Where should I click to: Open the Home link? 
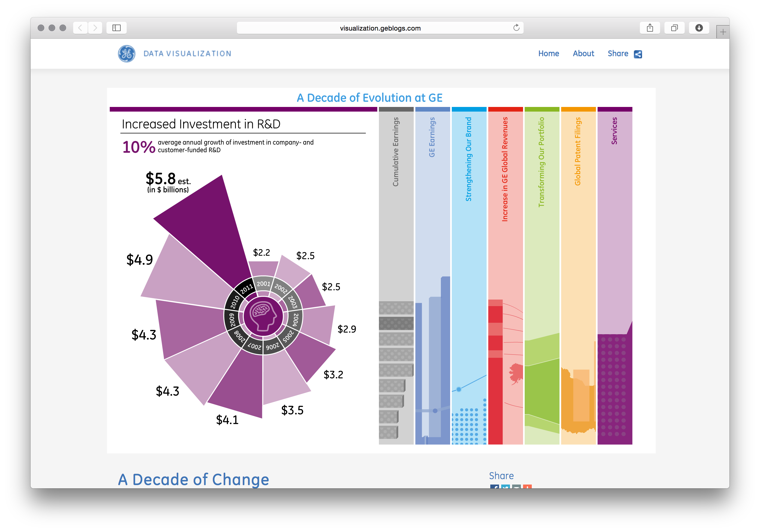(x=548, y=53)
